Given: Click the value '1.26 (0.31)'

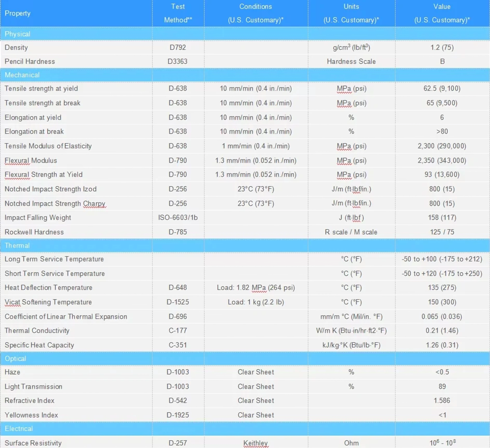Looking at the screenshot, I should coord(442,345).
